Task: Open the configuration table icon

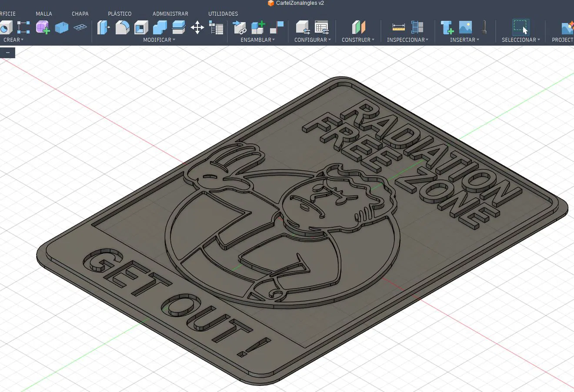Action: [322, 28]
